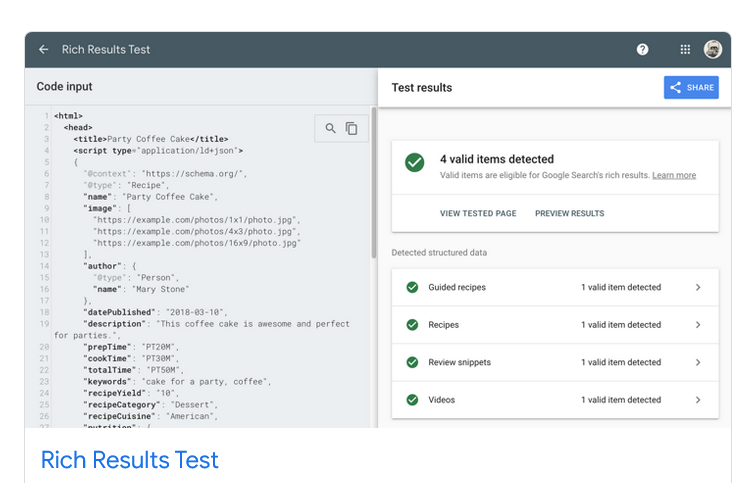Click the "4 valid items detected" heading
Image resolution: width=740 pixels, height=483 pixels.
497,159
